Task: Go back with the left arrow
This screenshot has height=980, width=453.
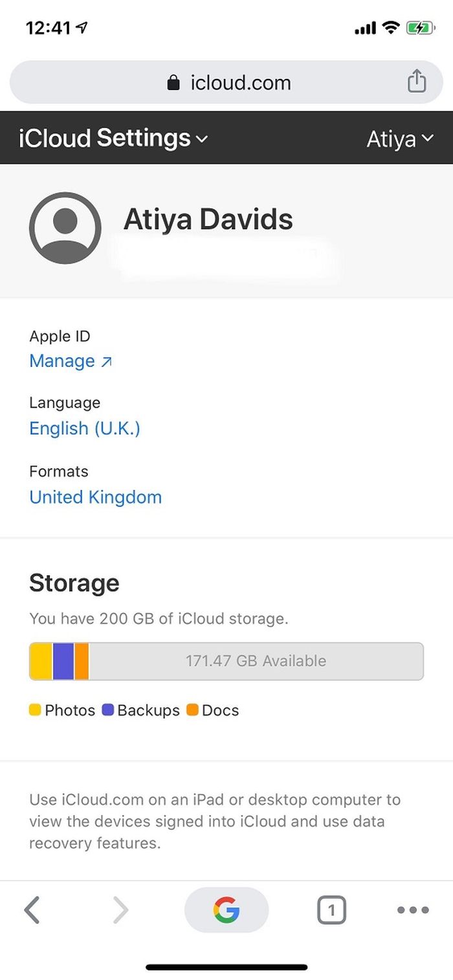Action: 32,910
